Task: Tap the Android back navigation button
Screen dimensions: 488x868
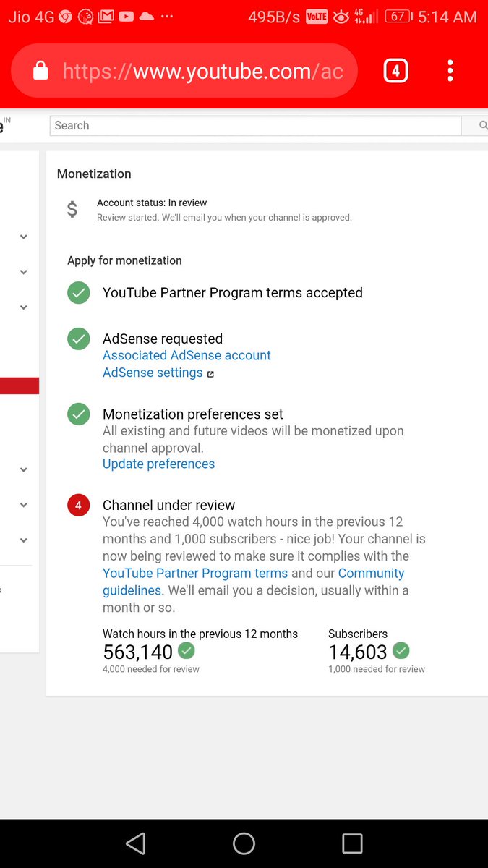Action: click(x=135, y=843)
